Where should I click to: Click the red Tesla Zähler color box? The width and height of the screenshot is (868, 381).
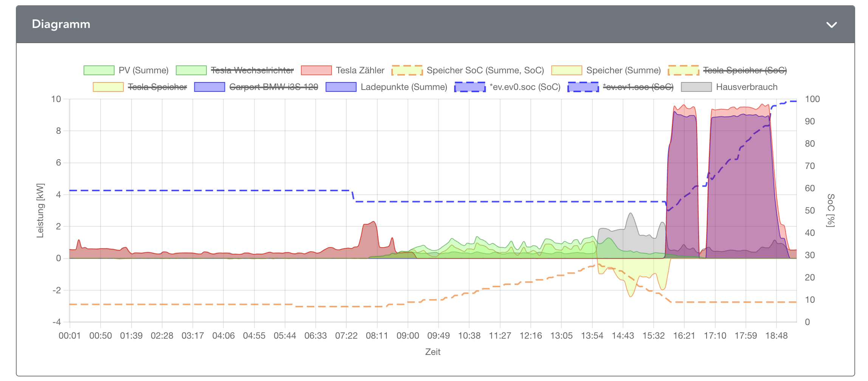point(316,71)
